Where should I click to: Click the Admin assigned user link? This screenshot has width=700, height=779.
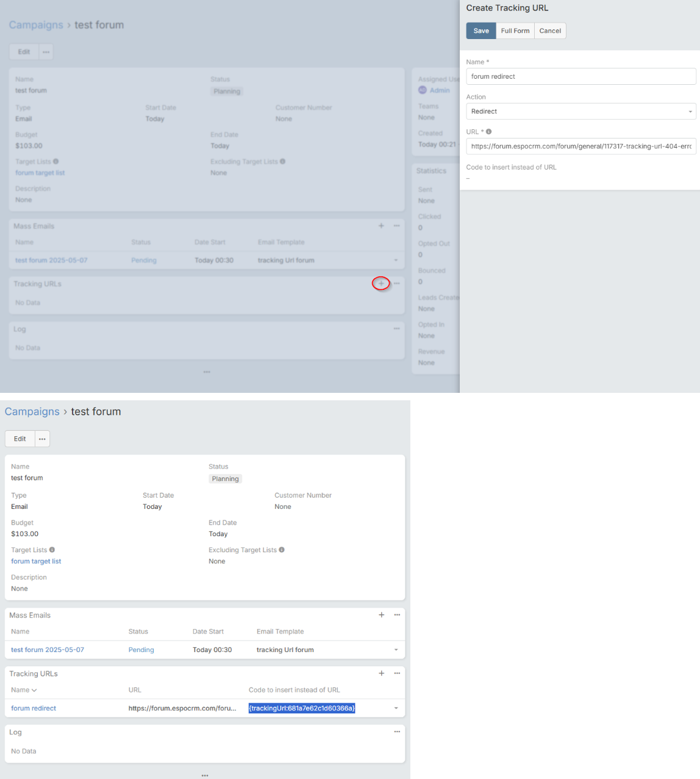[440, 90]
